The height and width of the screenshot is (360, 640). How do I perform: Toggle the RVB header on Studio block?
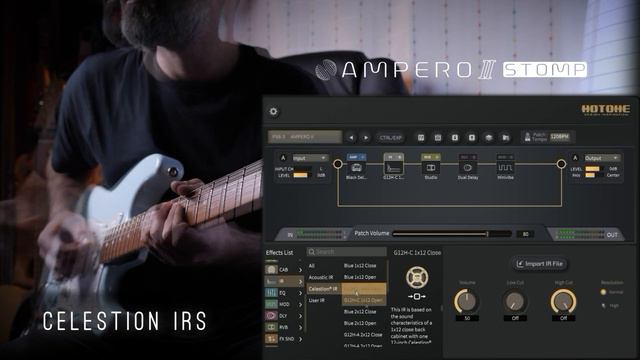click(x=431, y=157)
